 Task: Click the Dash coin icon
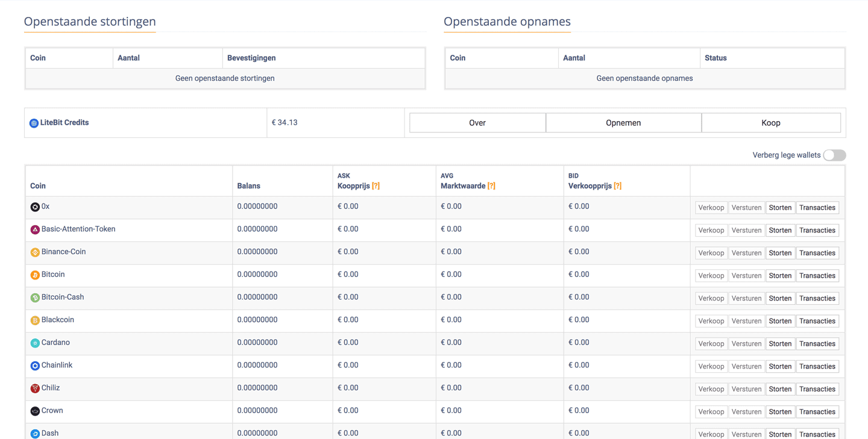click(x=35, y=434)
